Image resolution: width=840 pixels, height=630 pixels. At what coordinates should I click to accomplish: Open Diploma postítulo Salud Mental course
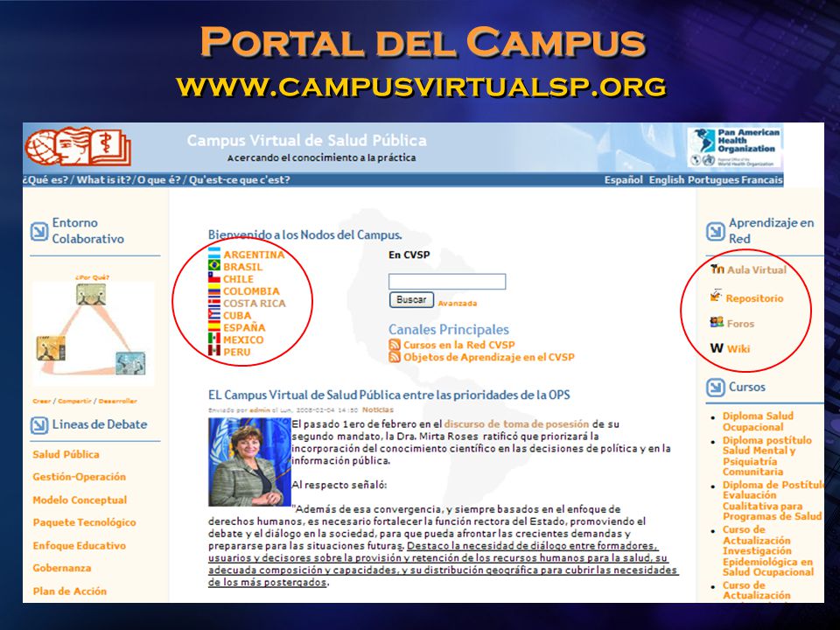tap(767, 456)
